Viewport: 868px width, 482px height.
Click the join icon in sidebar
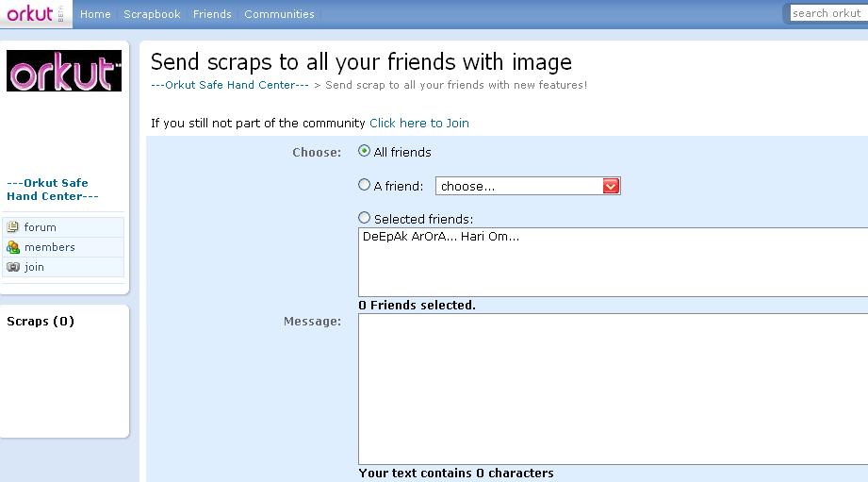coord(13,267)
